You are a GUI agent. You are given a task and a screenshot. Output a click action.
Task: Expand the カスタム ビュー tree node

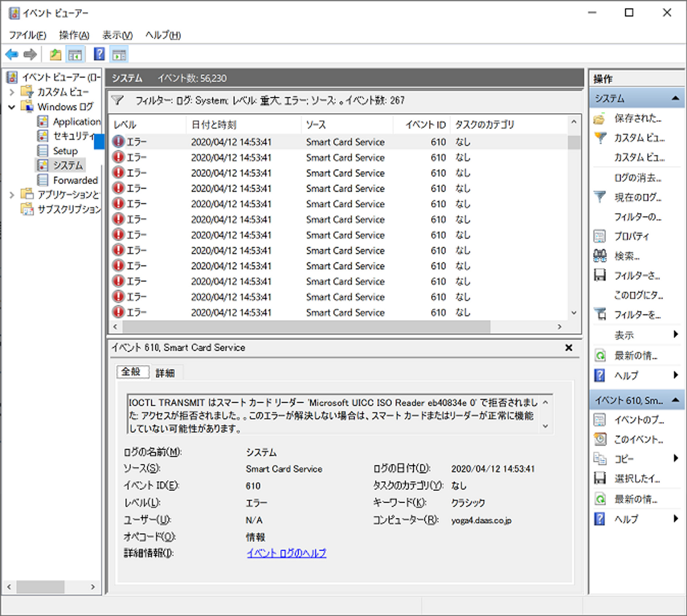12,92
